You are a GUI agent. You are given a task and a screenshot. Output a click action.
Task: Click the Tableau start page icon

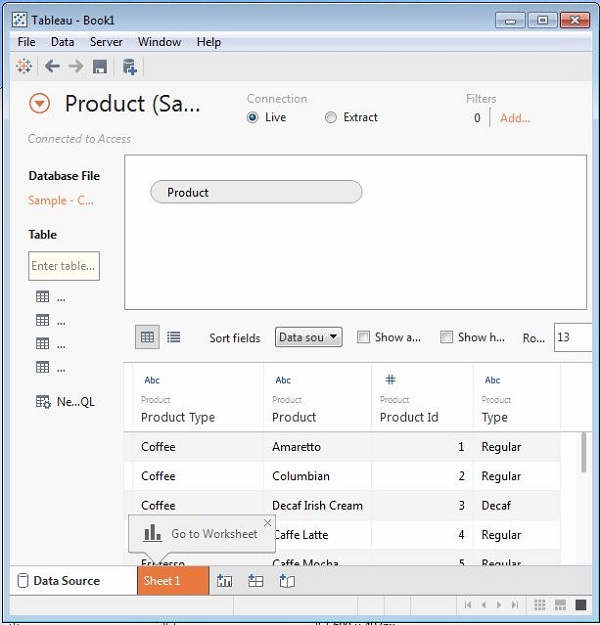(x=24, y=66)
